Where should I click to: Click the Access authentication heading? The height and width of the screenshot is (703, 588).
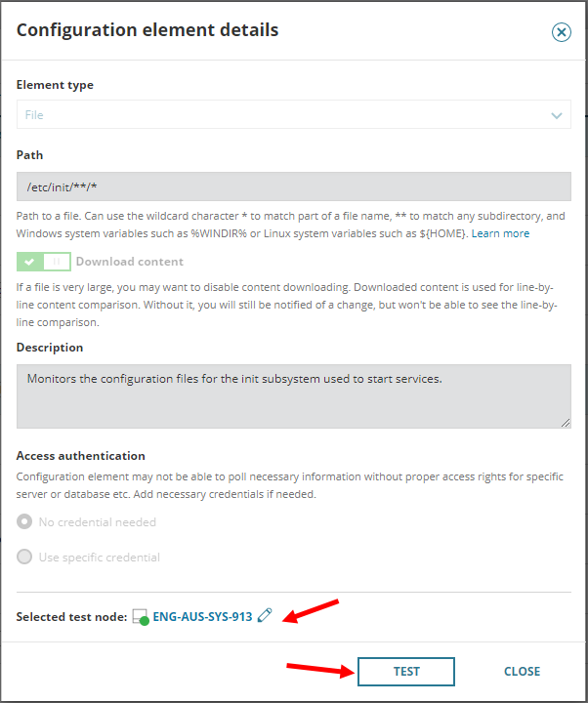pyautogui.click(x=81, y=455)
